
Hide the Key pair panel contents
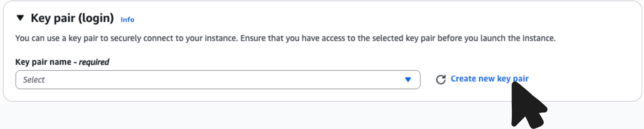tap(20, 18)
